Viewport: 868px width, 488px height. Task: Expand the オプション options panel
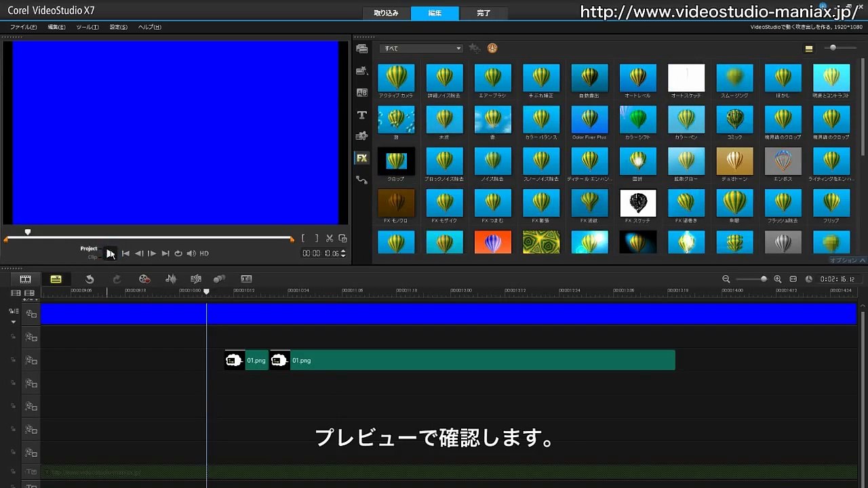[x=848, y=260]
